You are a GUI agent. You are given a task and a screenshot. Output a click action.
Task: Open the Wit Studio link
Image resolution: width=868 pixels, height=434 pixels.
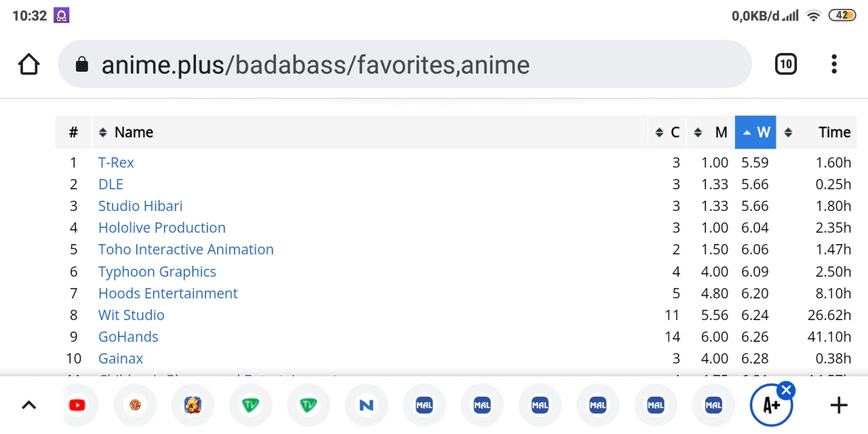click(132, 315)
